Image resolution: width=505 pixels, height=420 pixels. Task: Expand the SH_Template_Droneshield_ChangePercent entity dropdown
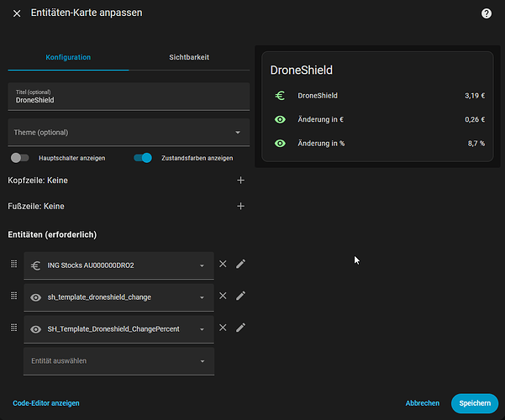click(x=202, y=329)
